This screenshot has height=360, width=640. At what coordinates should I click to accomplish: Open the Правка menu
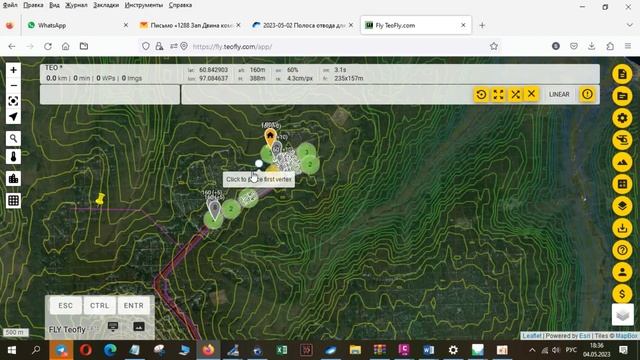pos(33,5)
